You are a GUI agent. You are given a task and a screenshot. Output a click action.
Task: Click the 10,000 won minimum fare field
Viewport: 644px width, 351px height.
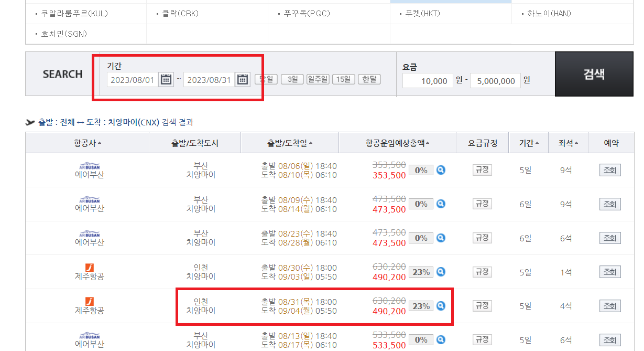[427, 81]
